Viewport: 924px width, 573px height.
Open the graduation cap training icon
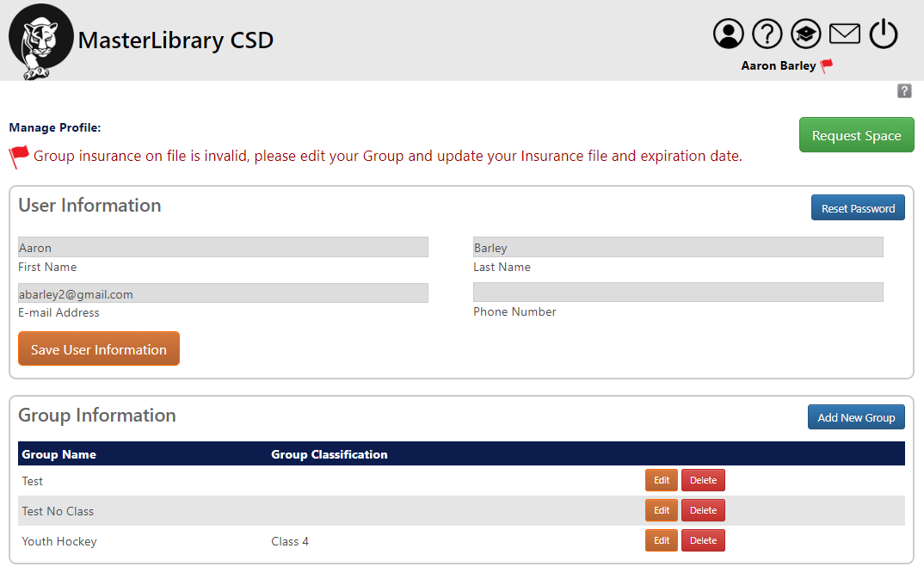coord(805,34)
